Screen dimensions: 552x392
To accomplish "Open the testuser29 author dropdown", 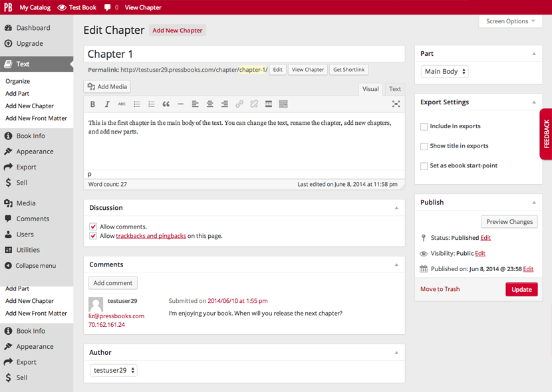I will coord(114,370).
